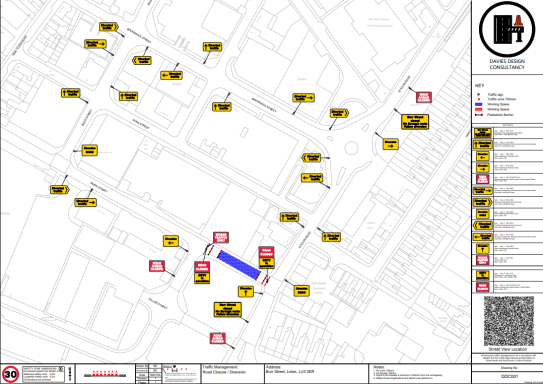
Task: Select the blue hatched work area on map
Action: pos(239,265)
